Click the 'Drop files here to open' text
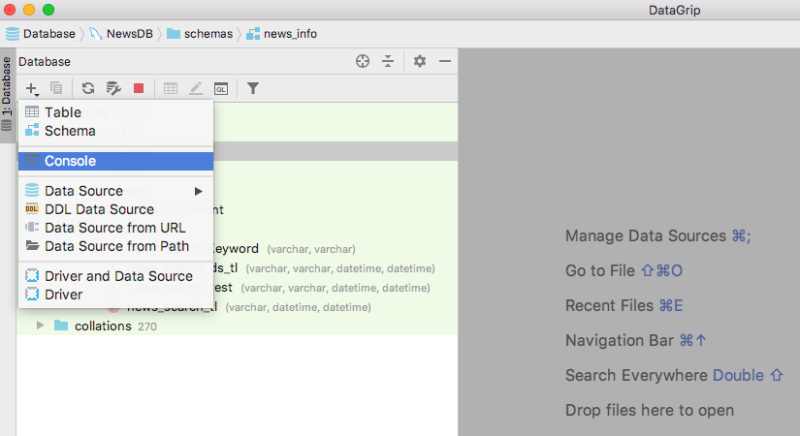The width and height of the screenshot is (800, 436). click(649, 410)
